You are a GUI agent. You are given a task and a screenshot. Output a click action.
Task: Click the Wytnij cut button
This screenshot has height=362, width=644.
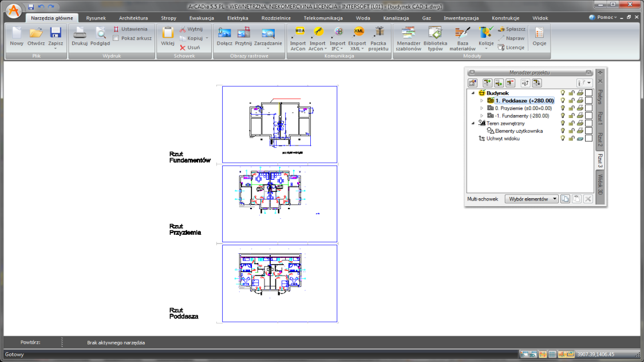191,29
